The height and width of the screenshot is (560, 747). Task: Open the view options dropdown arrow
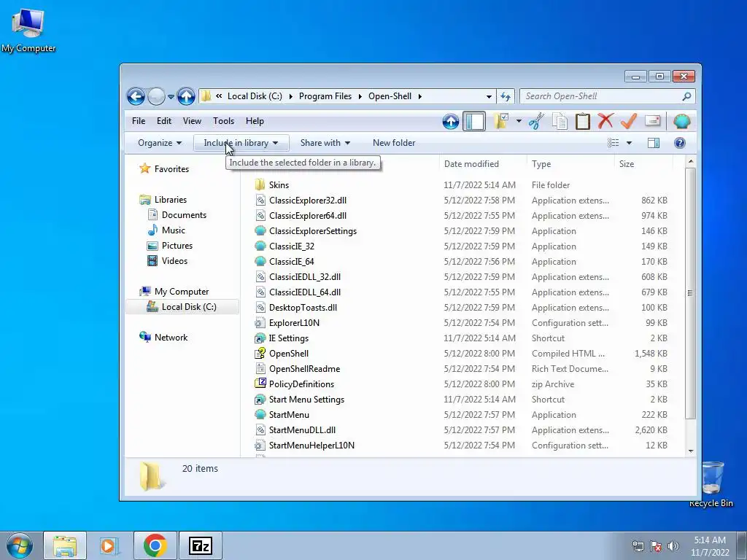point(629,143)
